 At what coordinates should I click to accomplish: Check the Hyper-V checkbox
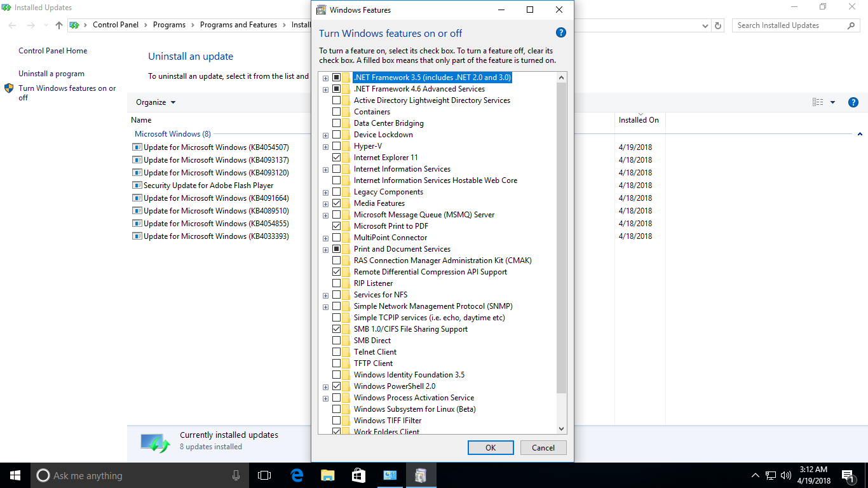coord(336,146)
